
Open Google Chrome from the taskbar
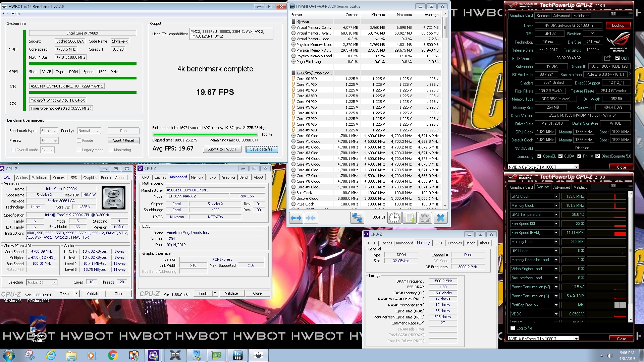113,355
